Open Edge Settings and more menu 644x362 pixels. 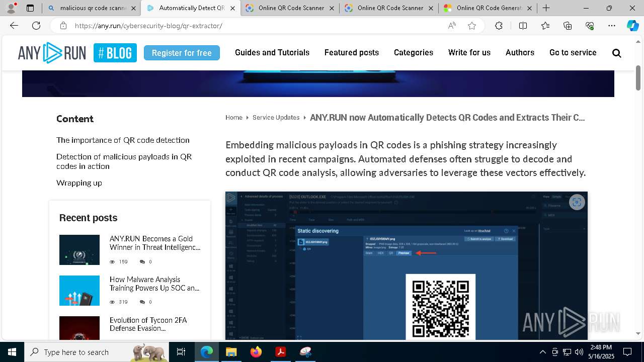pos(612,26)
